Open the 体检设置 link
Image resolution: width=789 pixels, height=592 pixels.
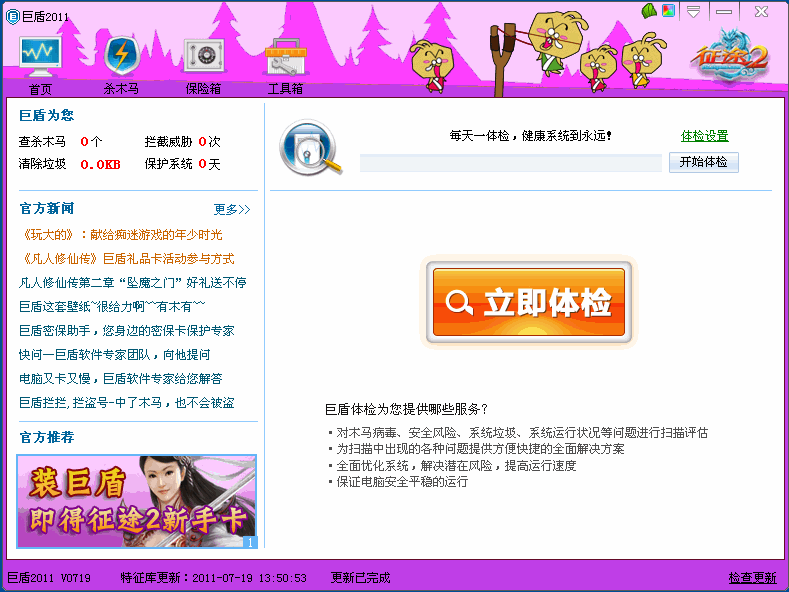704,136
